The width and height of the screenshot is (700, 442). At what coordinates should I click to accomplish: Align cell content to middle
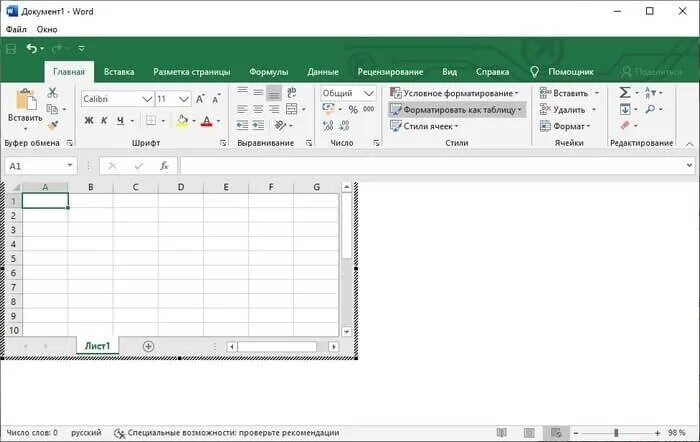(258, 92)
